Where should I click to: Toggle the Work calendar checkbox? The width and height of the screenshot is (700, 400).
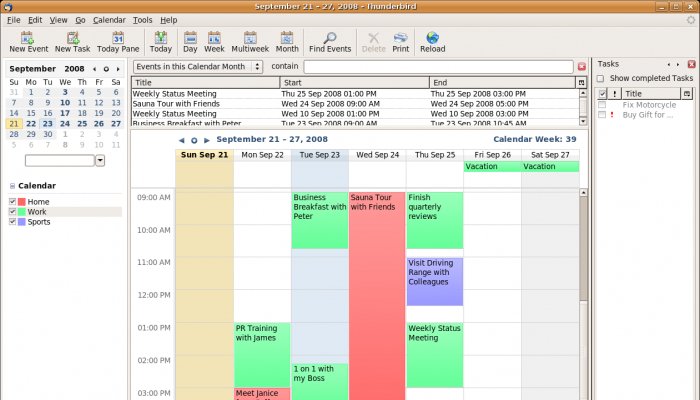[x=12, y=212]
